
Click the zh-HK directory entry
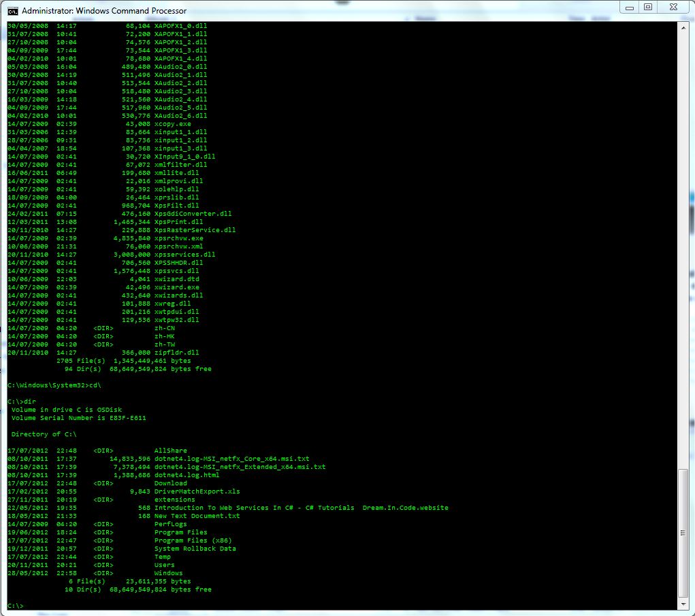165,336
